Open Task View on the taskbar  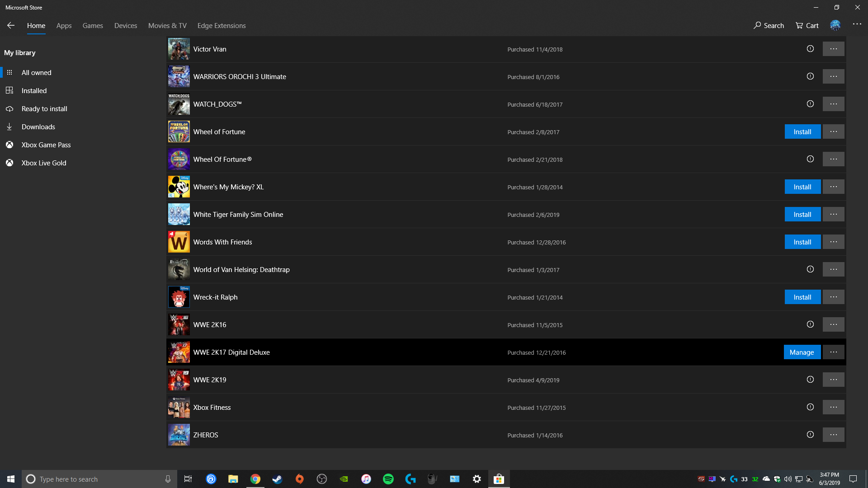188,479
